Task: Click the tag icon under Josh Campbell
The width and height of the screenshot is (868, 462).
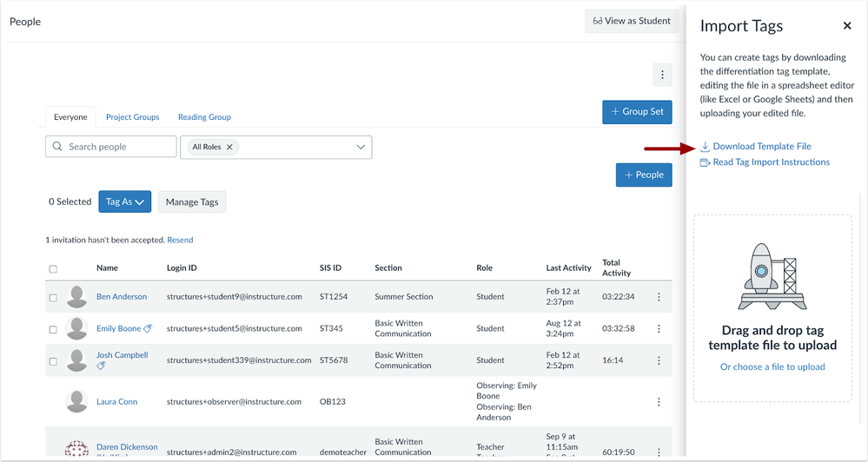Action: coord(101,366)
